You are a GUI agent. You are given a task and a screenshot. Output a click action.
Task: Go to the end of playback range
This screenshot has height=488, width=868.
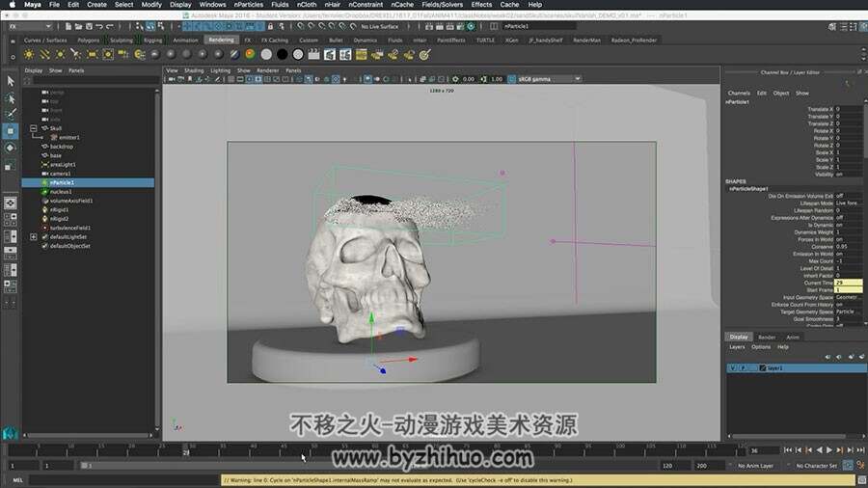point(861,450)
